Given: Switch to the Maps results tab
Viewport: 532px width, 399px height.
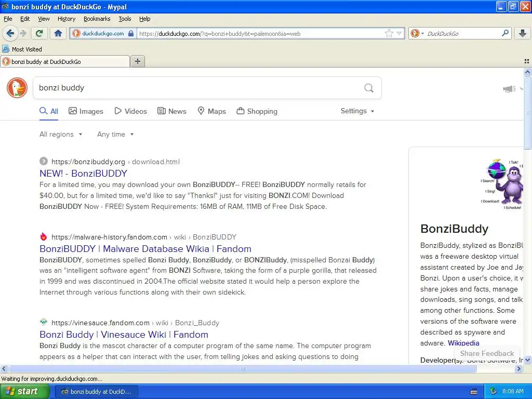Looking at the screenshot, I should point(212,111).
